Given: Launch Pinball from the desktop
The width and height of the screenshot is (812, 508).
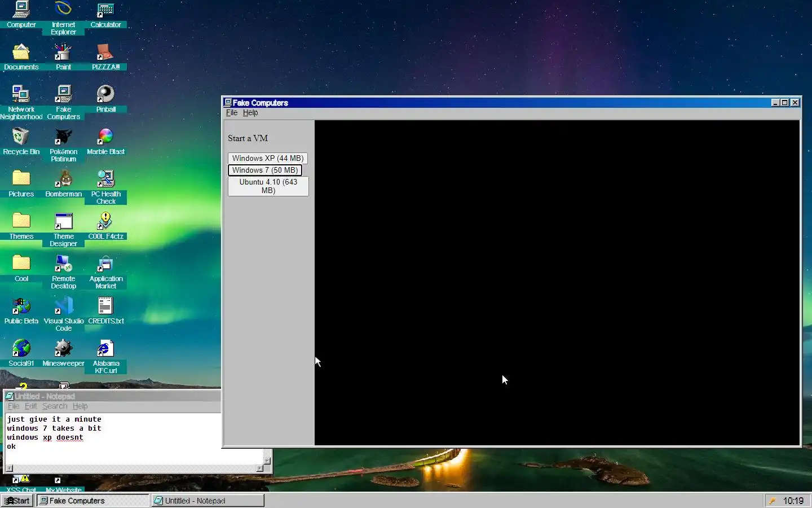Looking at the screenshot, I should tap(105, 99).
